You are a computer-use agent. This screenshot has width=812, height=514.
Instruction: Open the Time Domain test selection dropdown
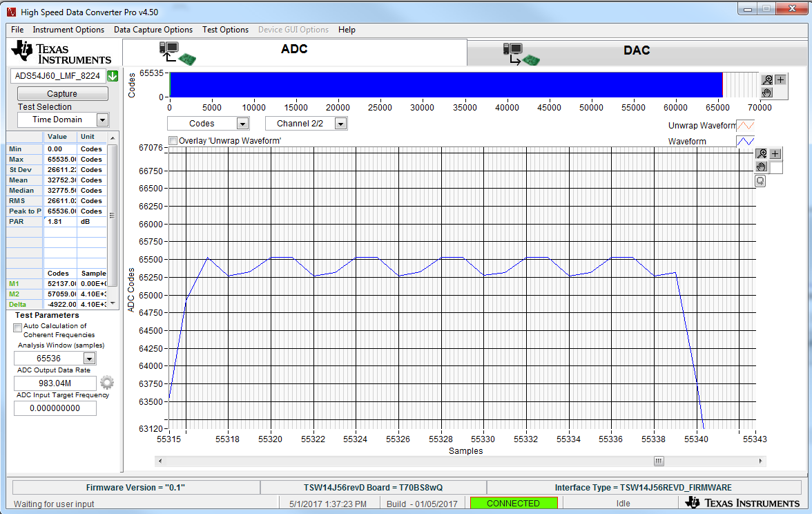(102, 120)
